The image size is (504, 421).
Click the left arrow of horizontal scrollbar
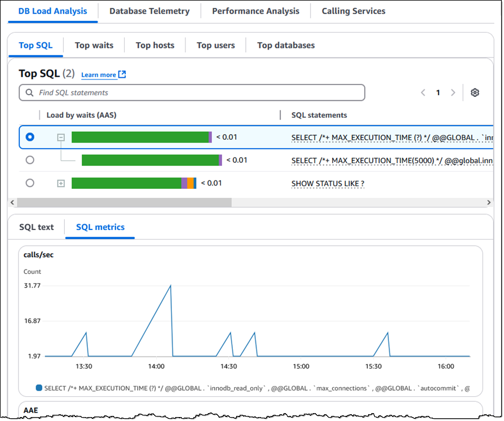click(12, 202)
